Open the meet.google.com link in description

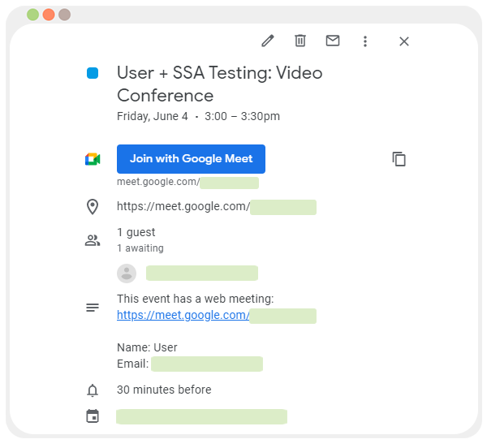(x=183, y=315)
